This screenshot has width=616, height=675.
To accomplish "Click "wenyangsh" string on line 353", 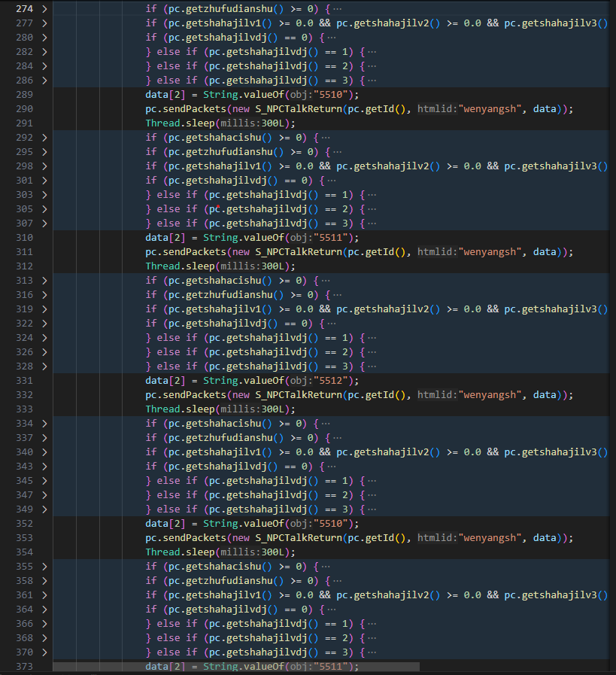I will click(490, 538).
